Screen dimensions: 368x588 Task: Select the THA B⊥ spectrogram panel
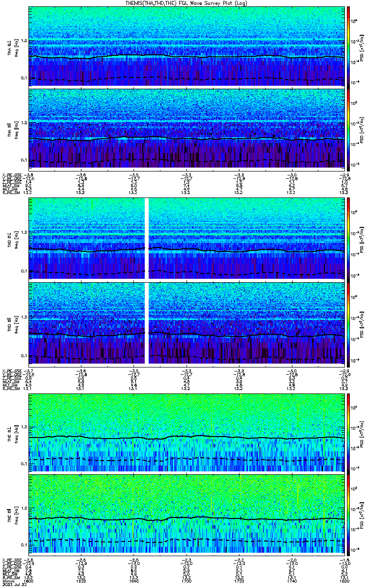[x=186, y=46]
